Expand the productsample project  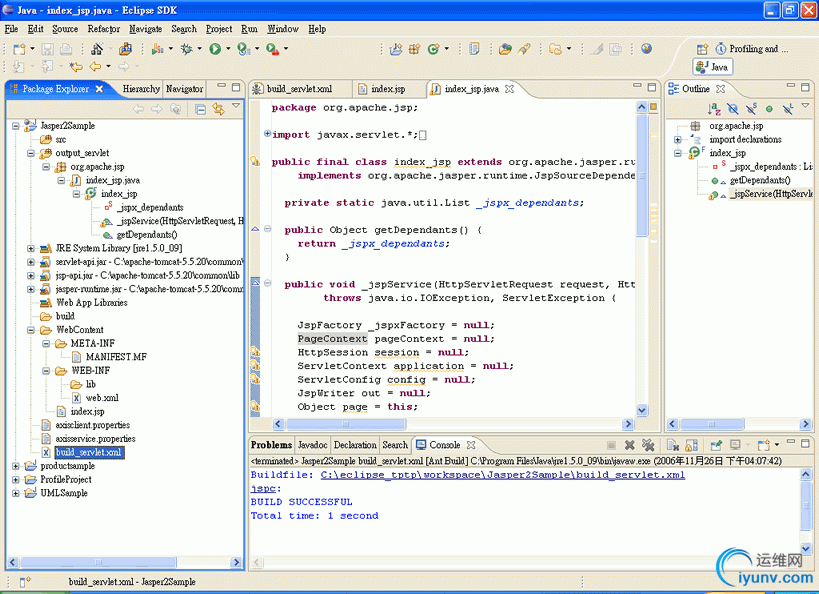point(16,465)
